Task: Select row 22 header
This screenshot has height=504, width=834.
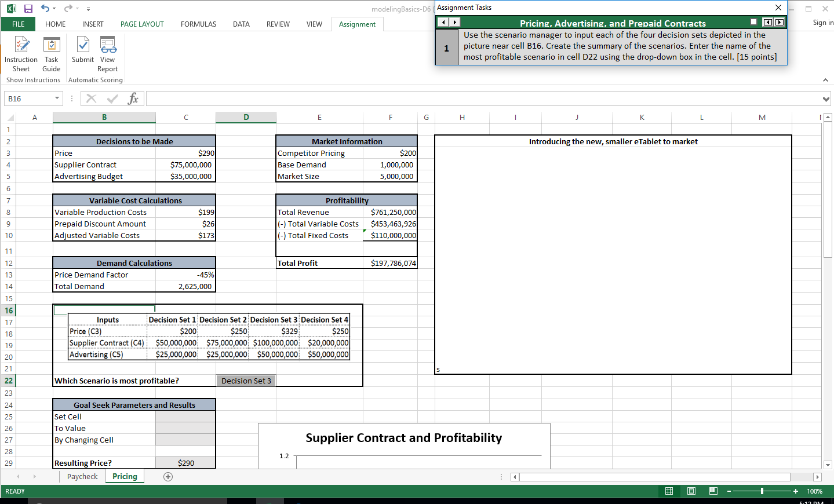Action: pos(9,381)
